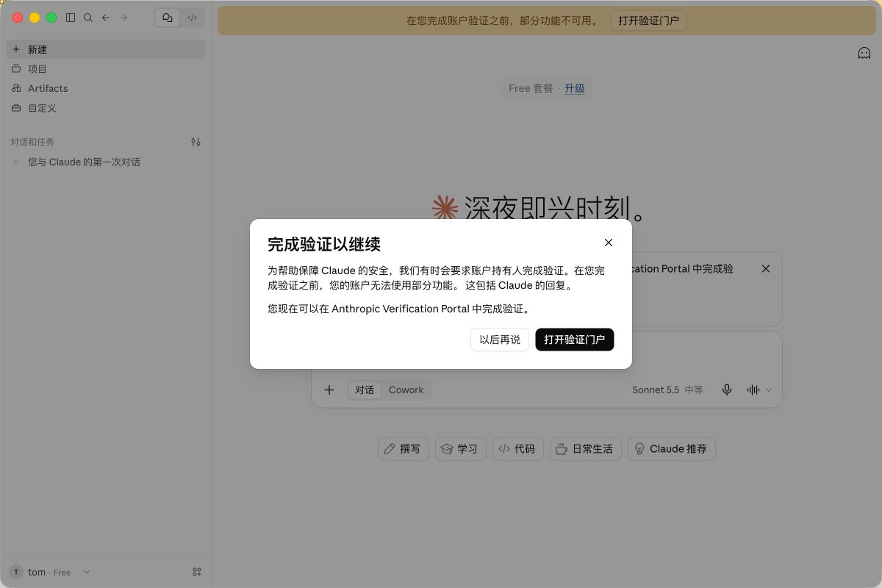Start a new chat via 新建
The image size is (882, 588).
coord(106,49)
